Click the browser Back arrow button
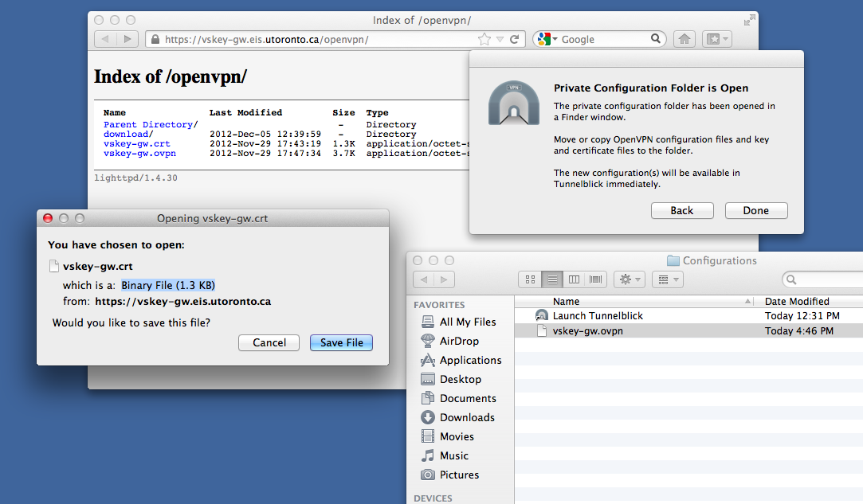Viewport: 863px width, 504px height. pos(105,39)
